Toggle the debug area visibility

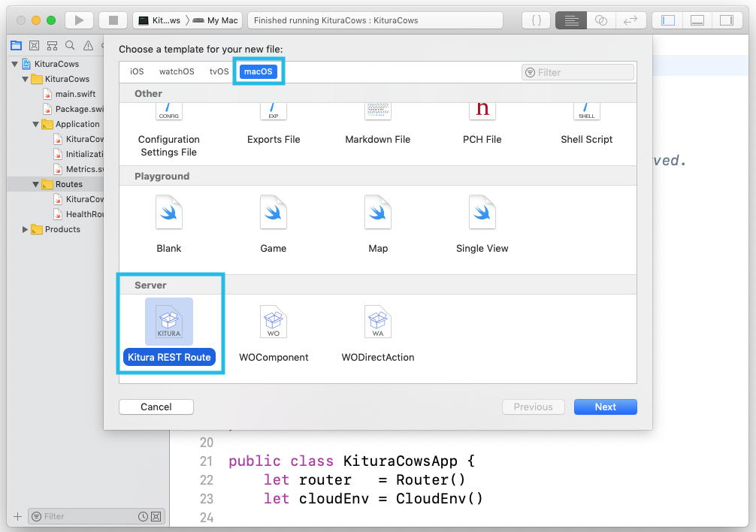(697, 20)
